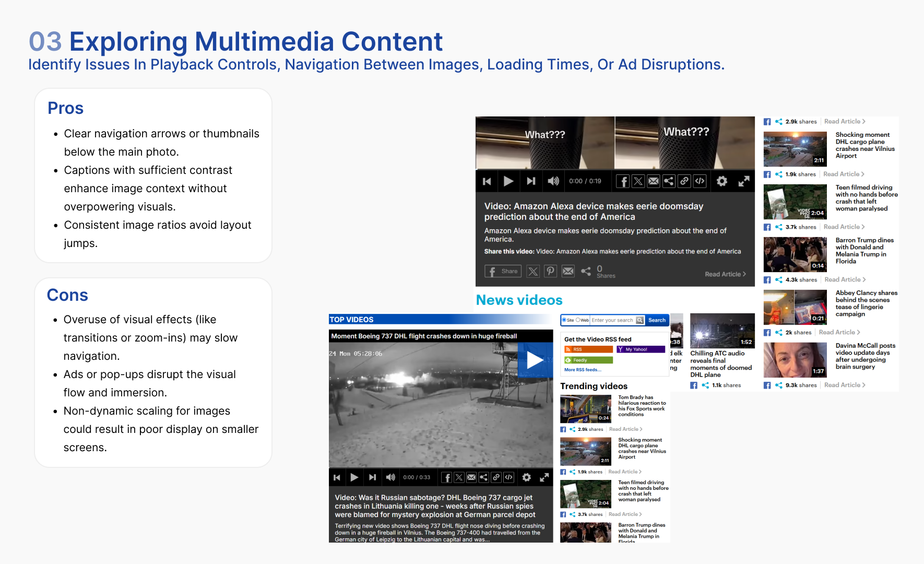This screenshot has width=924, height=564.
Task: Subscribe via the orange RSS button
Action: [588, 349]
